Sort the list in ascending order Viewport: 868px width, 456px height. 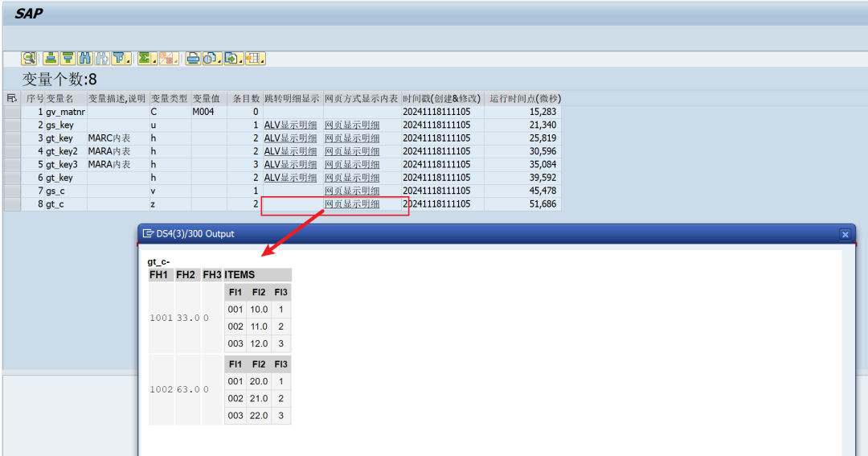[51, 58]
